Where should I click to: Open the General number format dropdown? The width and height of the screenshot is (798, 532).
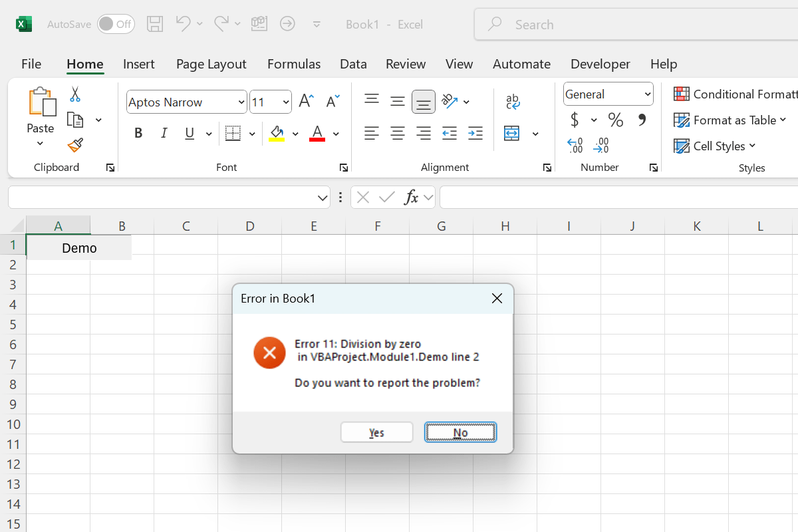tap(647, 94)
